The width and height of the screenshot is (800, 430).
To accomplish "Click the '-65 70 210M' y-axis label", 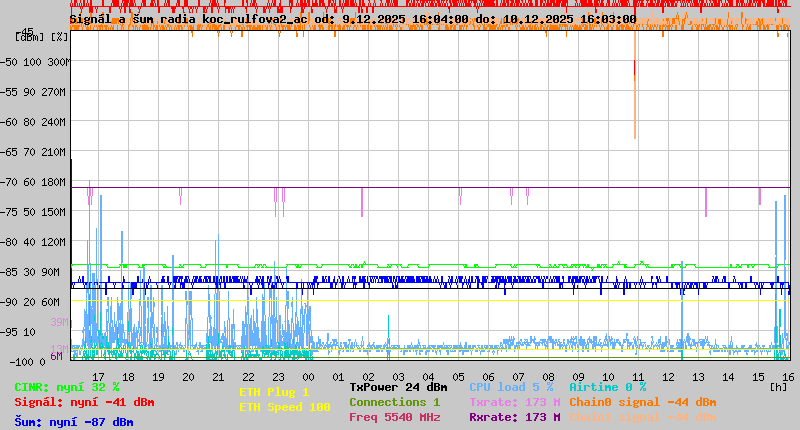I will click(x=33, y=152).
